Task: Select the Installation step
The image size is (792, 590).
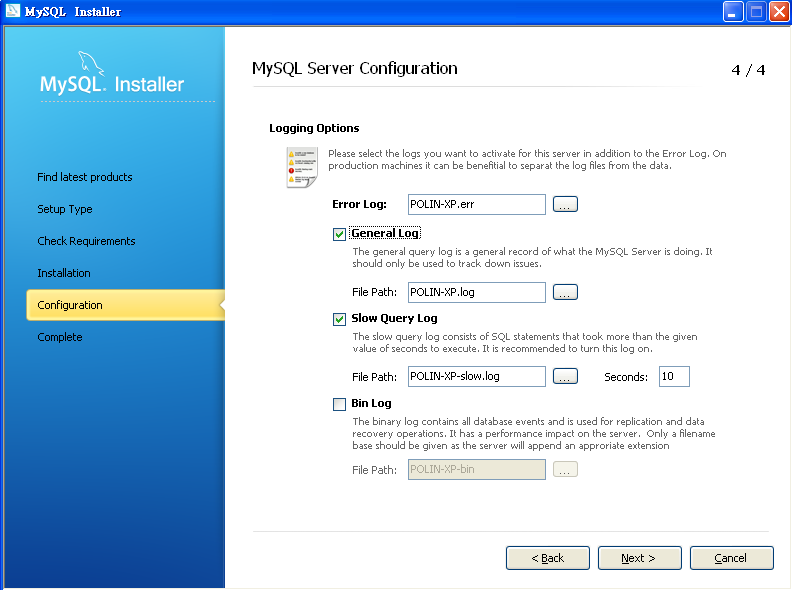Action: 64,273
